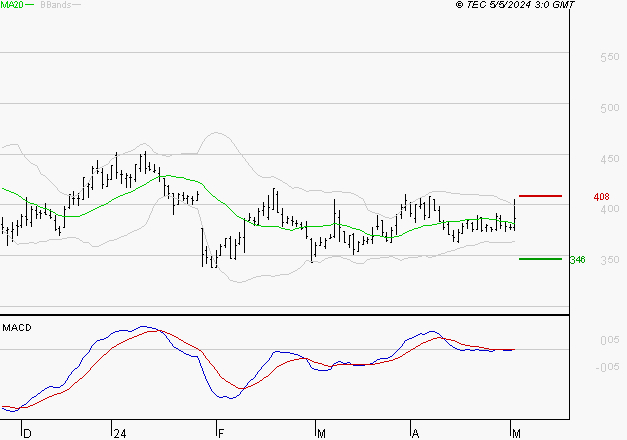Click the MACD panel label

click(x=17, y=328)
